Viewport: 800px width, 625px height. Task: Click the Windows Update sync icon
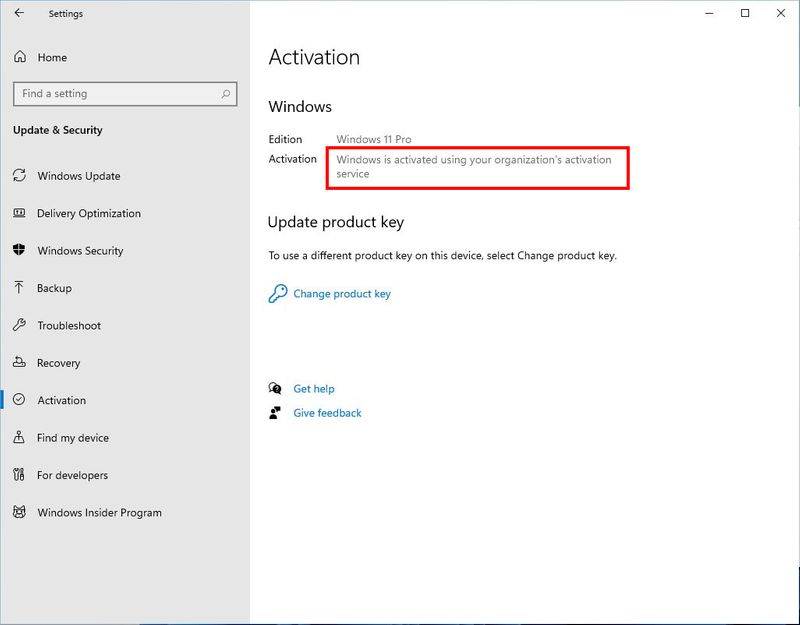point(19,176)
